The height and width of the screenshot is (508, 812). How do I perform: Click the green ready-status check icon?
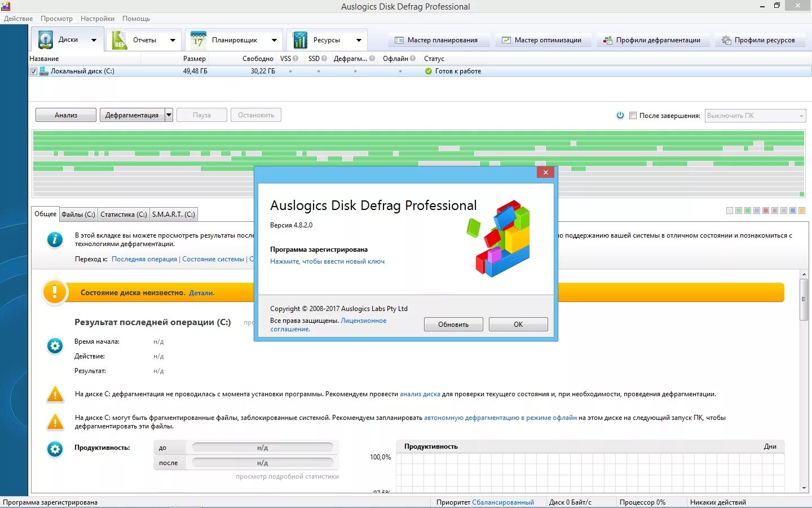pyautogui.click(x=429, y=71)
